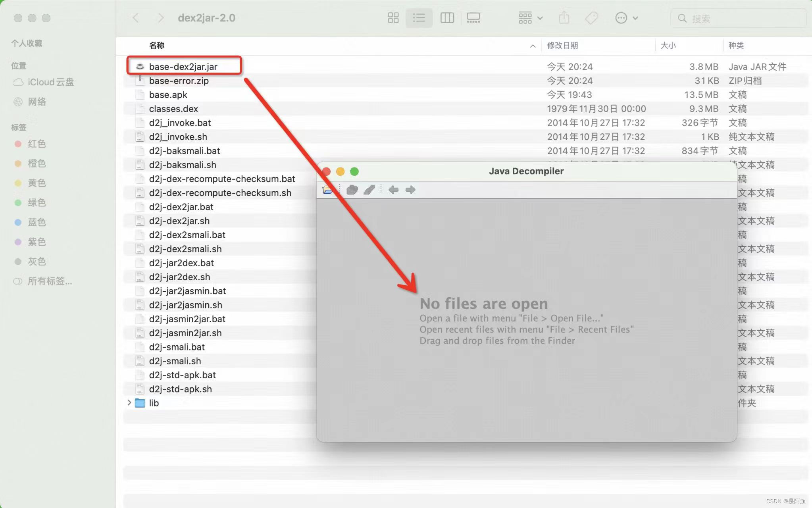Select classes.dex file

[173, 109]
